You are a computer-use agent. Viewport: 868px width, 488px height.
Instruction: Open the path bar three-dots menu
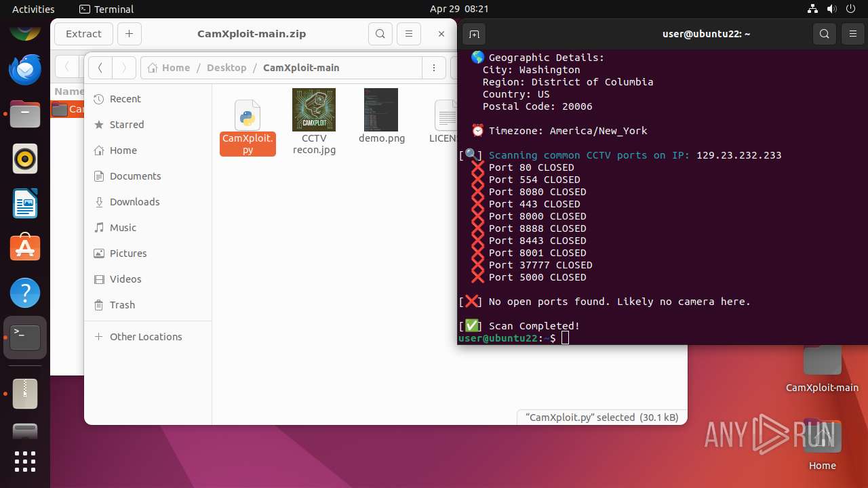coord(433,68)
